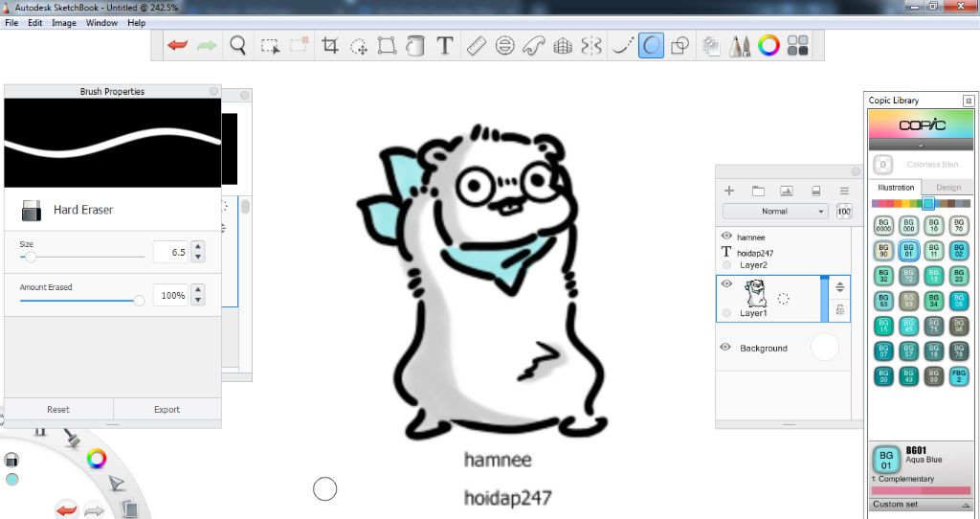Click the Hard Eraser brush icon

pyautogui.click(x=32, y=210)
